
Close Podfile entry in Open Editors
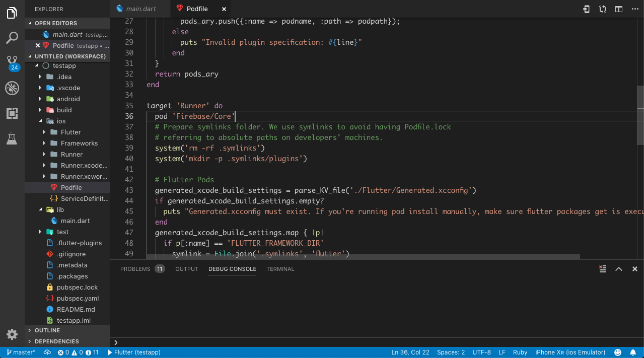click(38, 45)
